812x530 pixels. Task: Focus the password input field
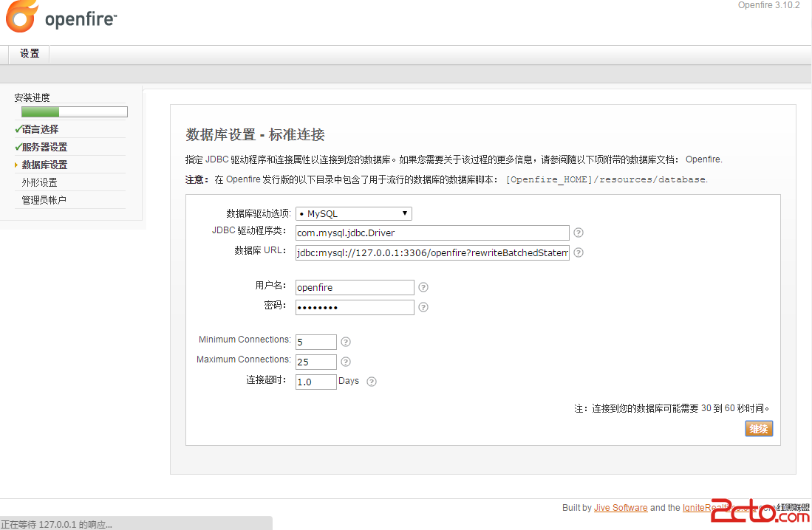click(x=355, y=307)
